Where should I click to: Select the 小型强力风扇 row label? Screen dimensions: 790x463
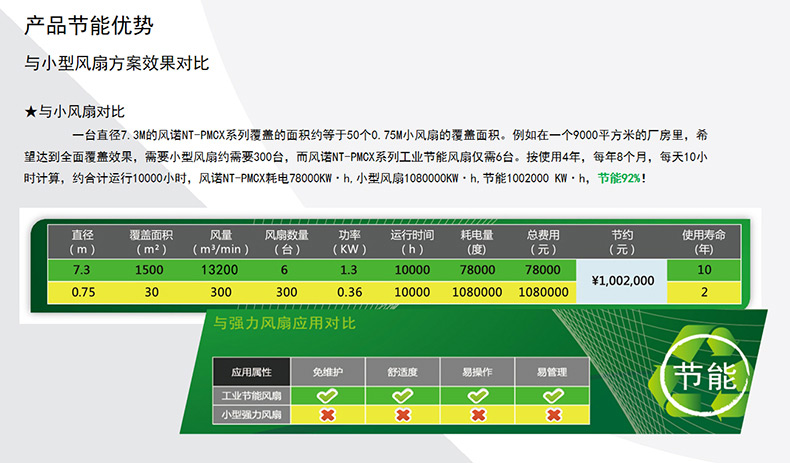[251, 415]
